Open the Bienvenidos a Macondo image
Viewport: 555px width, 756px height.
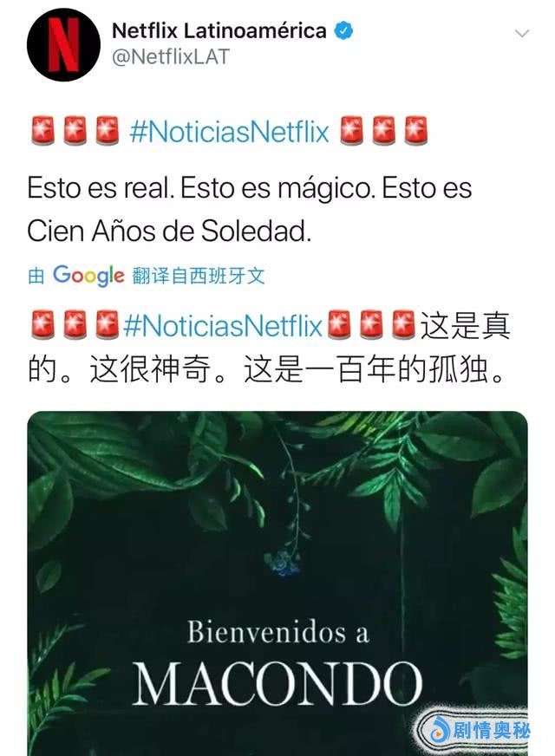(x=277, y=583)
